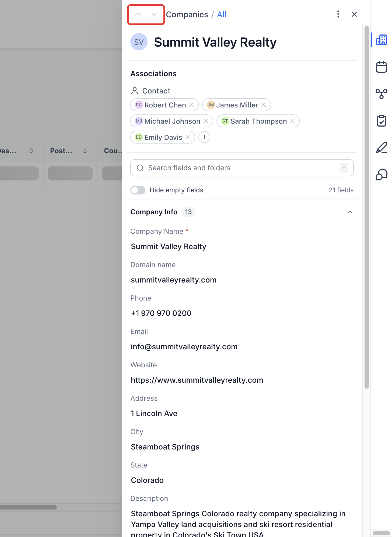Sort the Des... column
This screenshot has height=537, width=392.
(31, 151)
